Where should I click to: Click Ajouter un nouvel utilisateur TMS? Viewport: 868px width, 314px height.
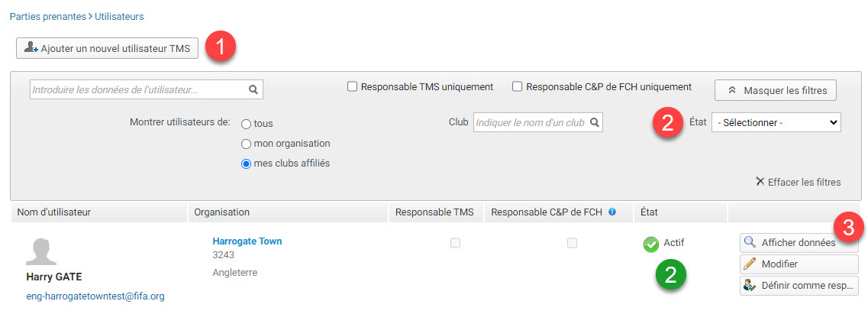(108, 48)
